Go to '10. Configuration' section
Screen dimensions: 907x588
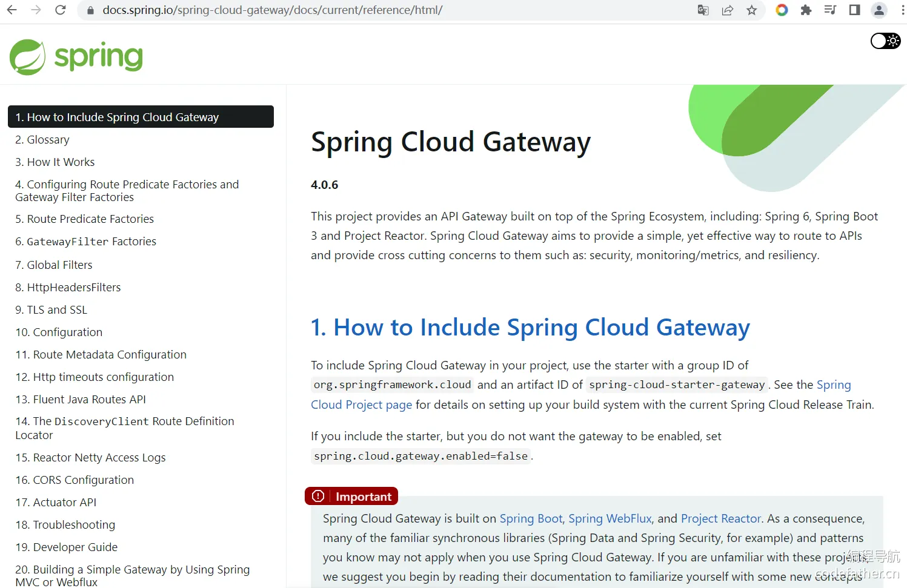point(59,332)
